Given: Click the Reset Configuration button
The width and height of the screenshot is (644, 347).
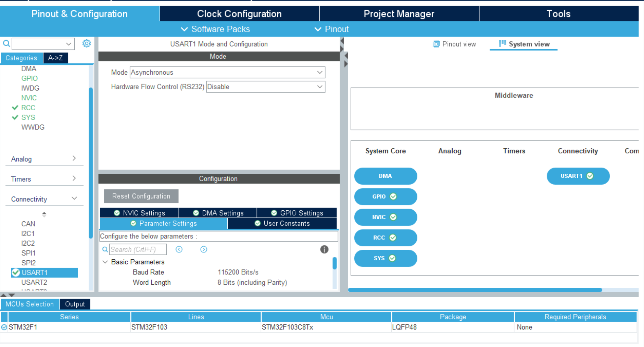Looking at the screenshot, I should pyautogui.click(x=141, y=196).
